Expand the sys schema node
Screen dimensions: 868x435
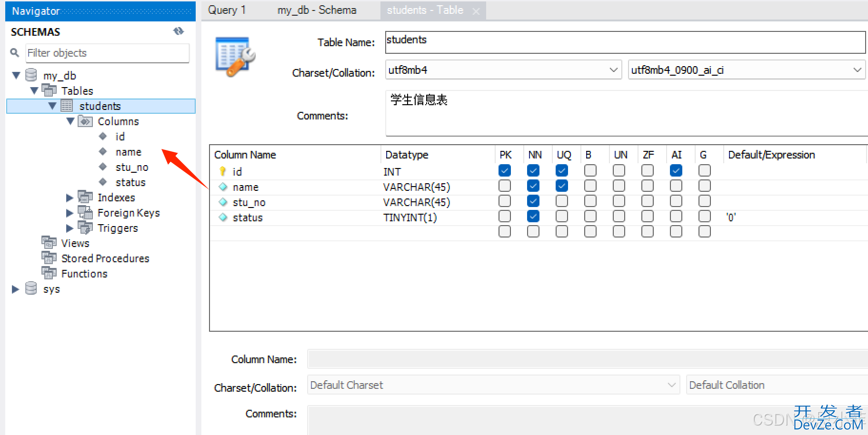15,289
